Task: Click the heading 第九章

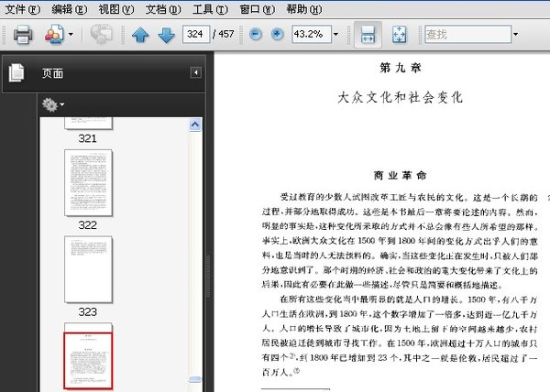Action: coord(401,68)
